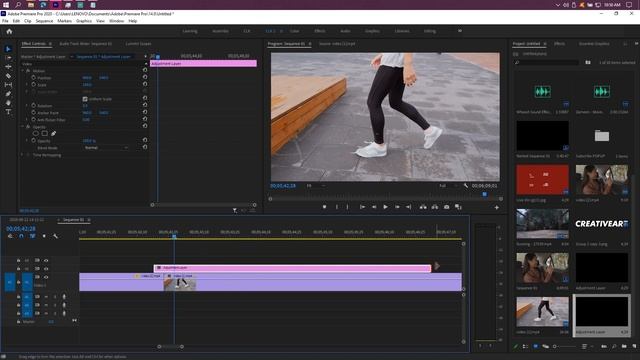This screenshot has width=640, height=360.
Task: Open the Graphics menu
Action: [x=84, y=21]
